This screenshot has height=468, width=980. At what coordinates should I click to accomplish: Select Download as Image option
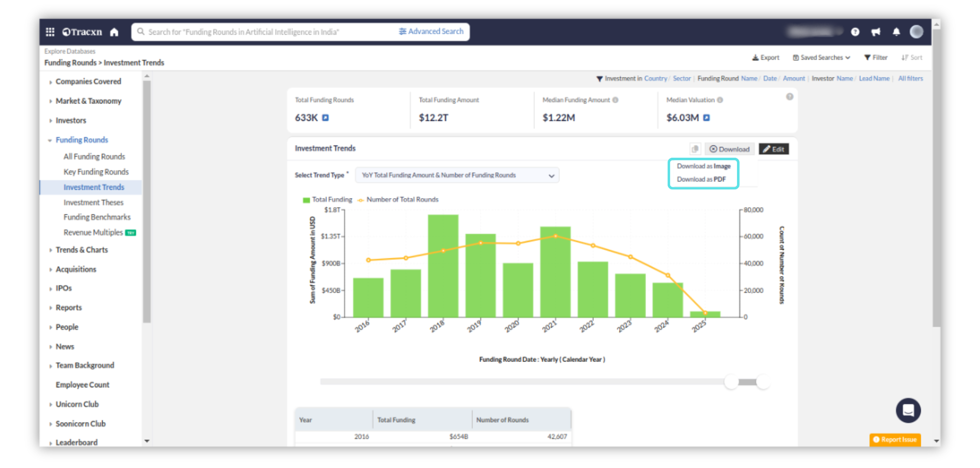coord(703,166)
